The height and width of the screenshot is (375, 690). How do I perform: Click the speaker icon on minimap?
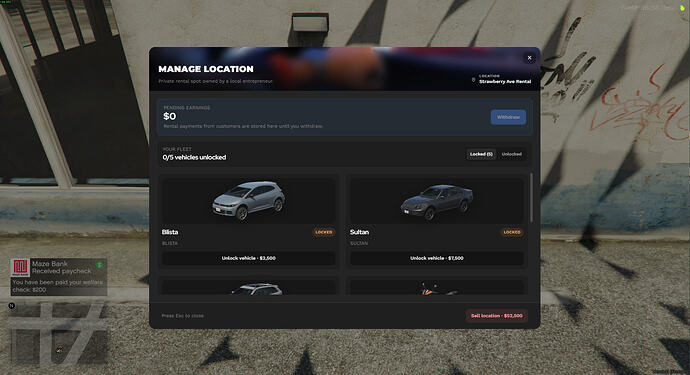coord(59,350)
